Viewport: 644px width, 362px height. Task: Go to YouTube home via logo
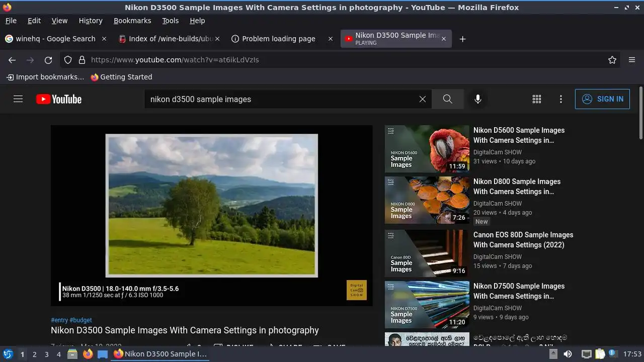pyautogui.click(x=59, y=99)
